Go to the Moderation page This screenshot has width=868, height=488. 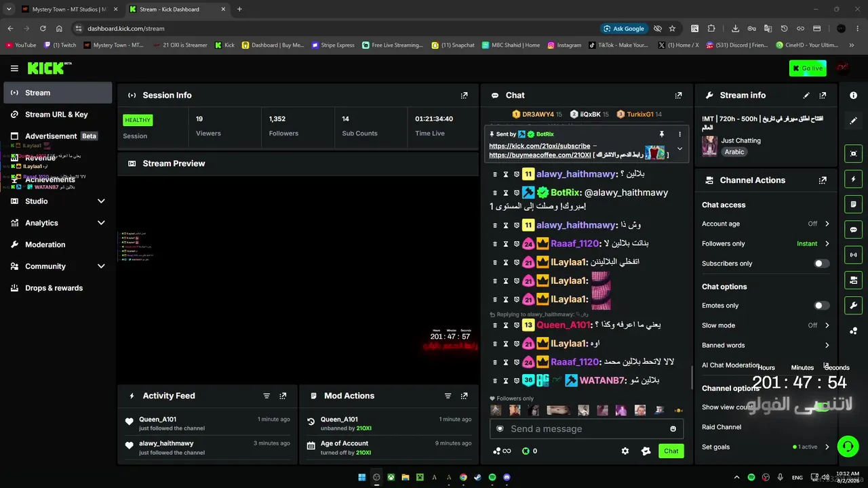click(58, 245)
